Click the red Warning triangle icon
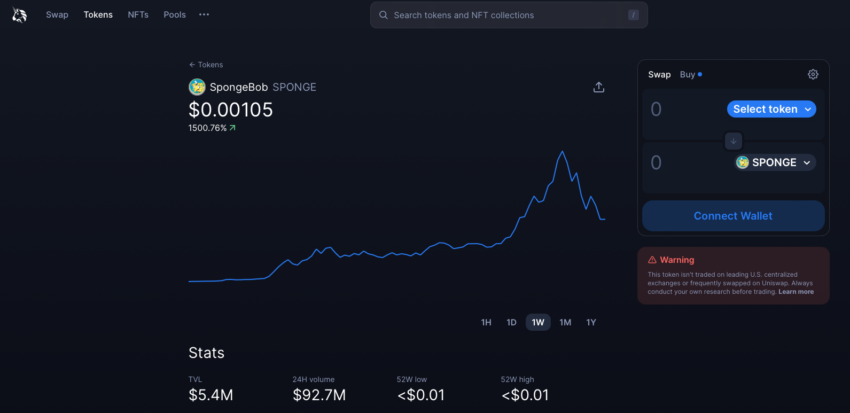This screenshot has height=413, width=850. (652, 260)
